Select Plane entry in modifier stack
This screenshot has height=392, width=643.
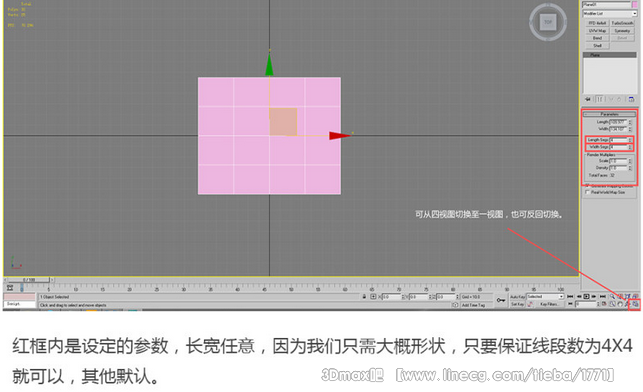pyautogui.click(x=609, y=55)
